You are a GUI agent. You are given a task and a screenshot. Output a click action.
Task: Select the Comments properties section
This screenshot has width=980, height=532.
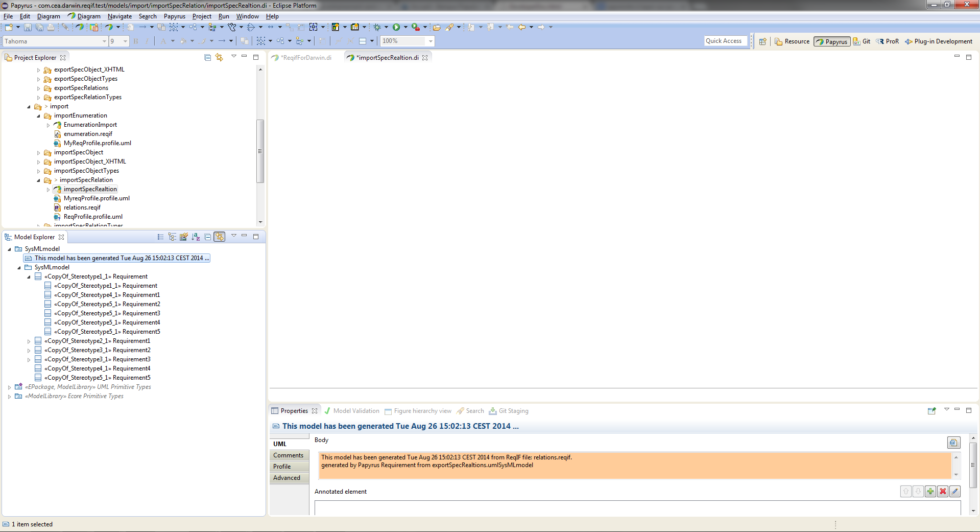[289, 455]
